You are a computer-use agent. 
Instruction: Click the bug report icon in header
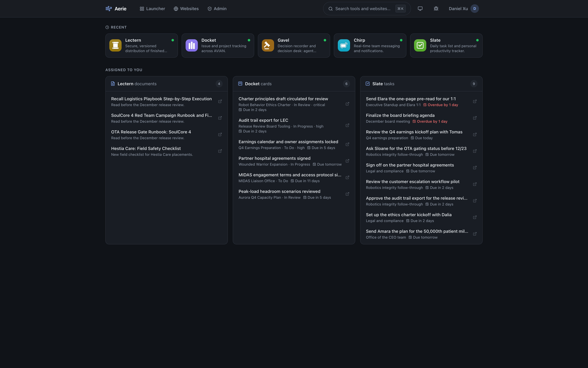pos(436,9)
